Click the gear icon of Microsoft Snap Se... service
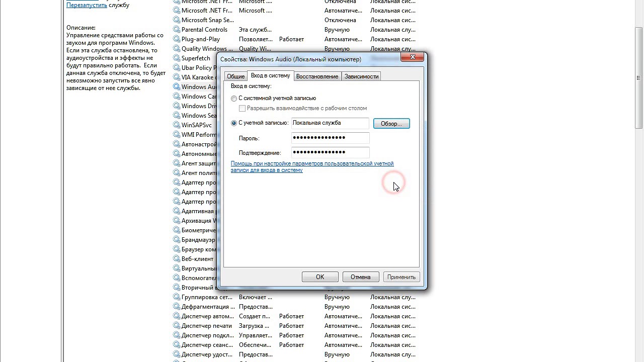Viewport: 644px width, 362px height. tap(177, 20)
